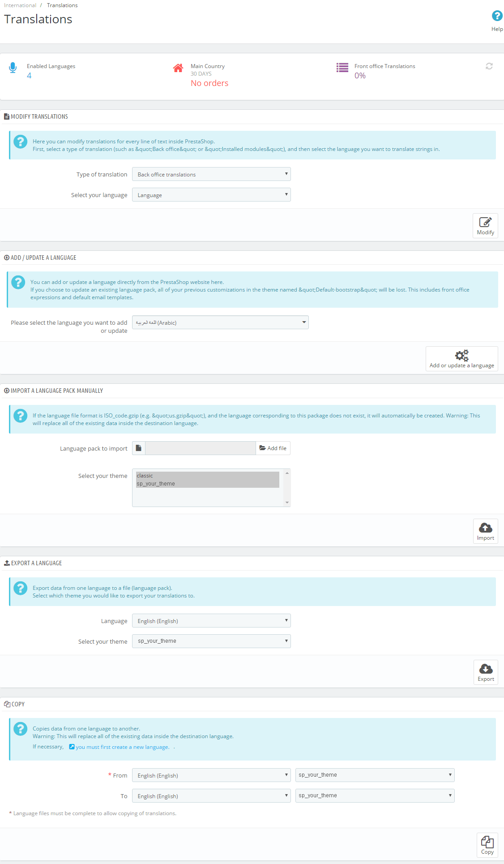Click the refresh statistics icon
Screen dimensions: 504x864
(489, 66)
